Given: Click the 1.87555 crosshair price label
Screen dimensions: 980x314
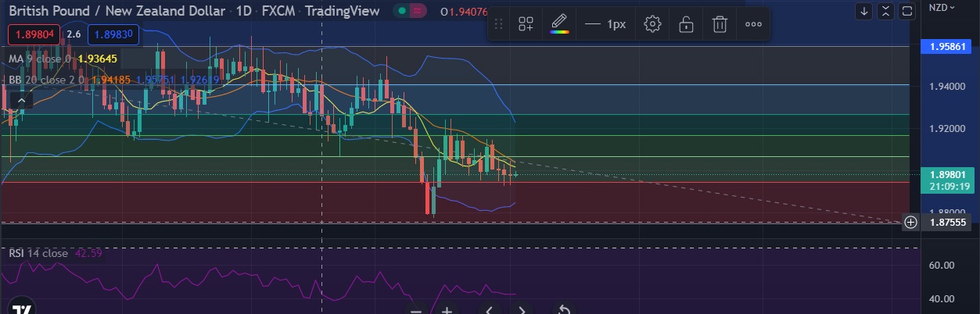Looking at the screenshot, I should click(947, 222).
